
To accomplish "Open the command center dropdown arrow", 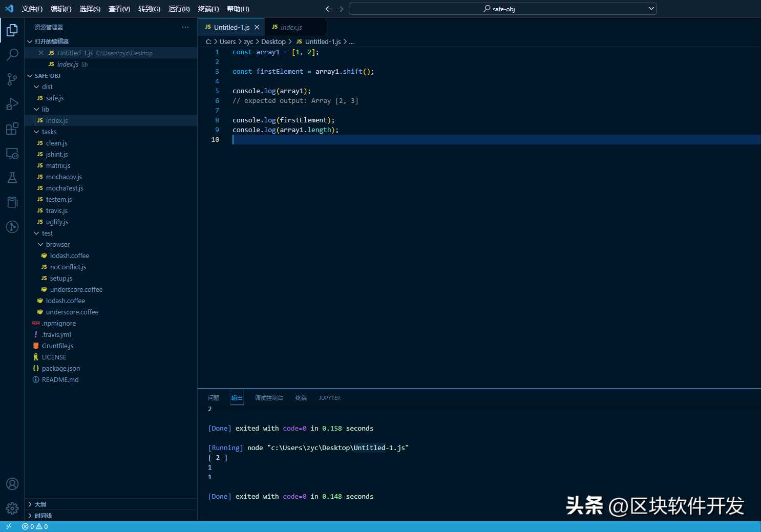I will point(651,9).
